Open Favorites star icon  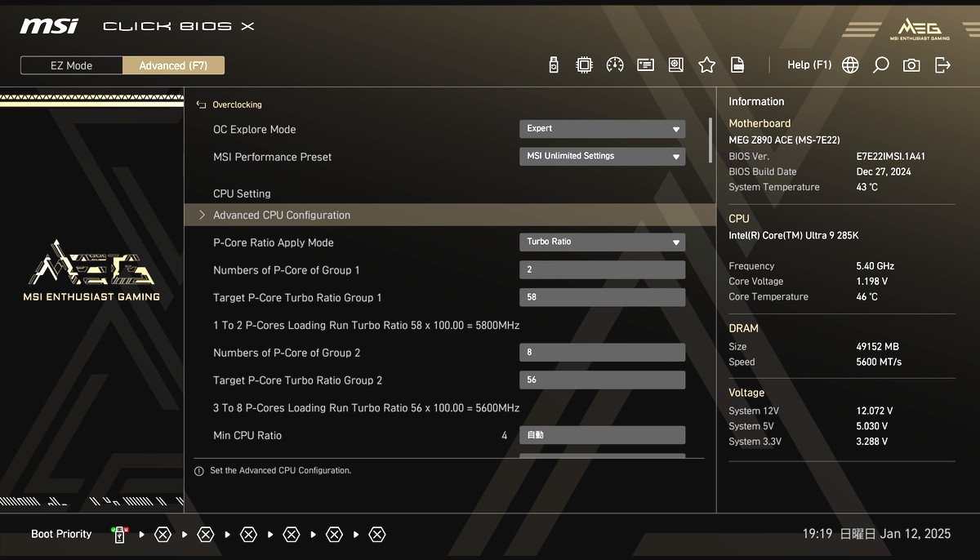tap(707, 65)
